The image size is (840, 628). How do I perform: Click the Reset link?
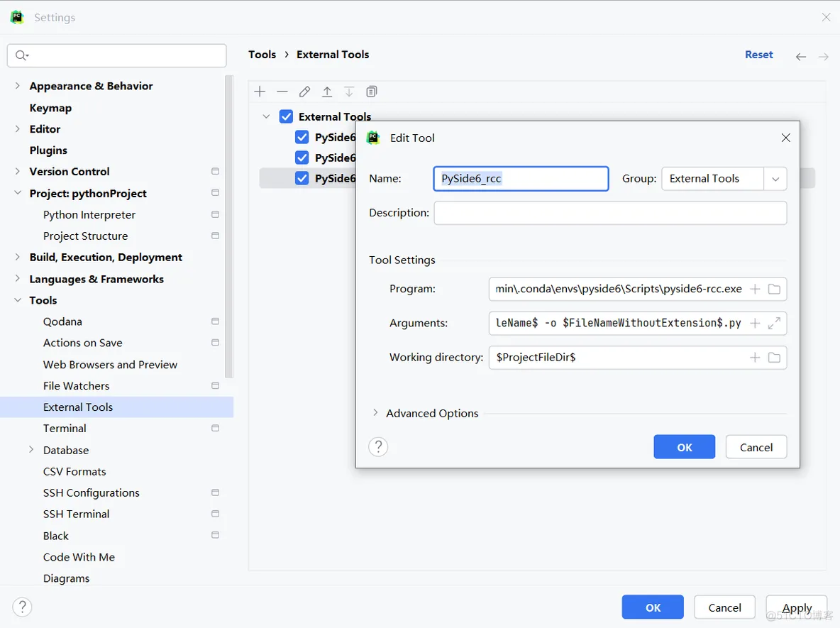pyautogui.click(x=758, y=55)
